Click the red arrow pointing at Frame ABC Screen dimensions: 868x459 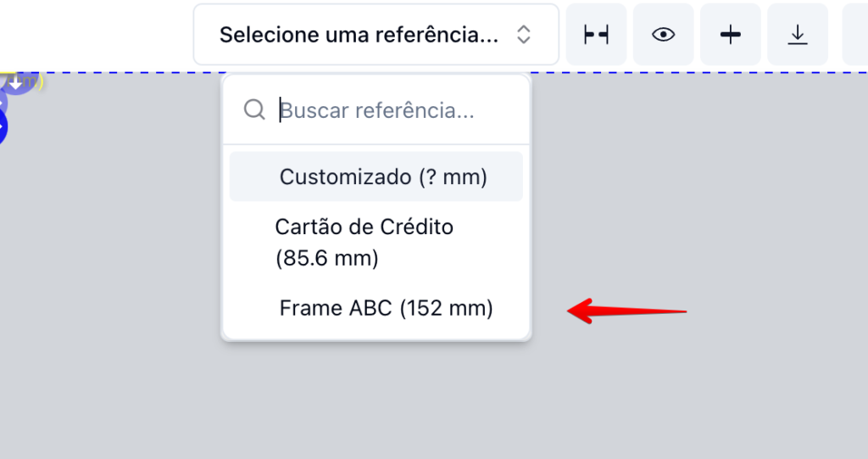click(x=626, y=311)
